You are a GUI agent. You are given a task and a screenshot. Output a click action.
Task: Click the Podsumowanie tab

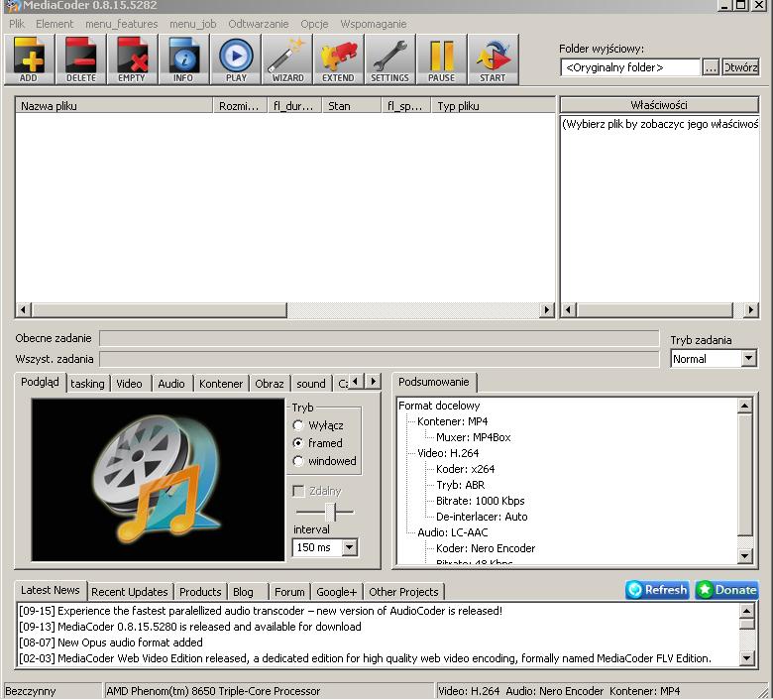pyautogui.click(x=434, y=382)
